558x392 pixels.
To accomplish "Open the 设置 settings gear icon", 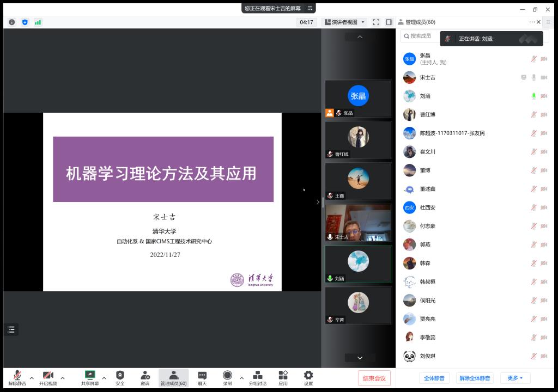I will point(308,376).
